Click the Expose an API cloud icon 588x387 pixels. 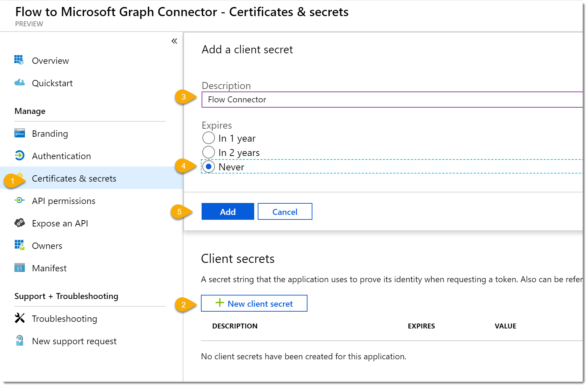(19, 223)
